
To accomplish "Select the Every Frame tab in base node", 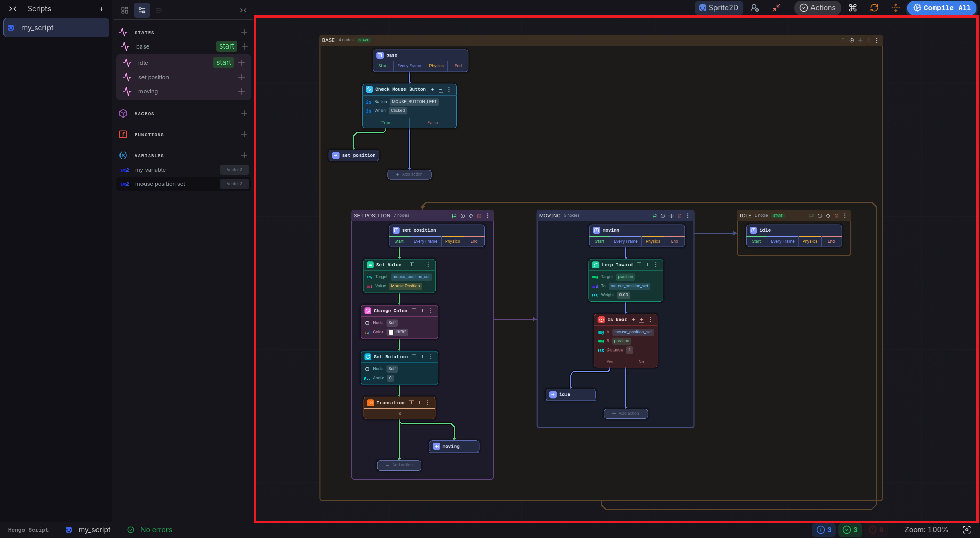I will tap(409, 66).
